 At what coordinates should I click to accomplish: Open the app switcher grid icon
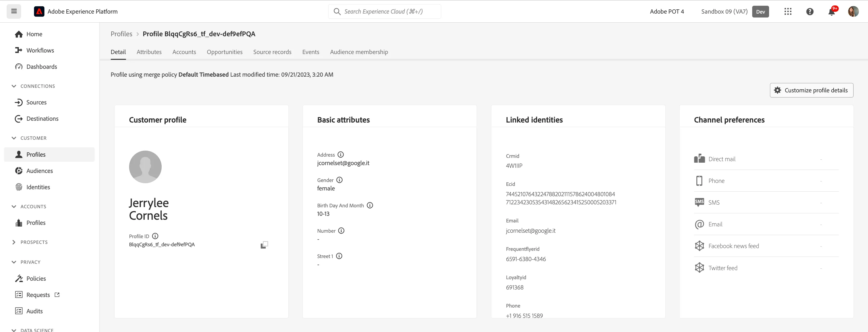coord(788,11)
